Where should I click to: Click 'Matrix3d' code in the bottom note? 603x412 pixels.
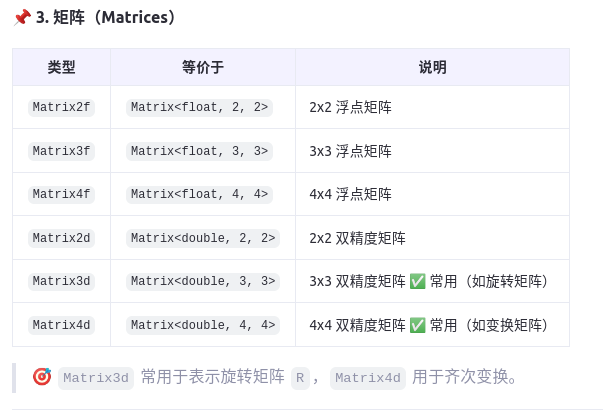[x=96, y=378]
